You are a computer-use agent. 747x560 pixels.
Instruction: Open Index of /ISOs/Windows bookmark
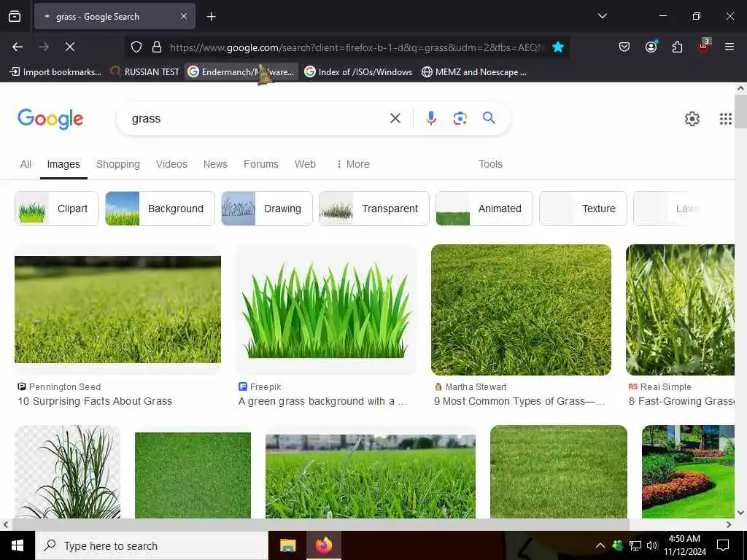[x=359, y=72]
